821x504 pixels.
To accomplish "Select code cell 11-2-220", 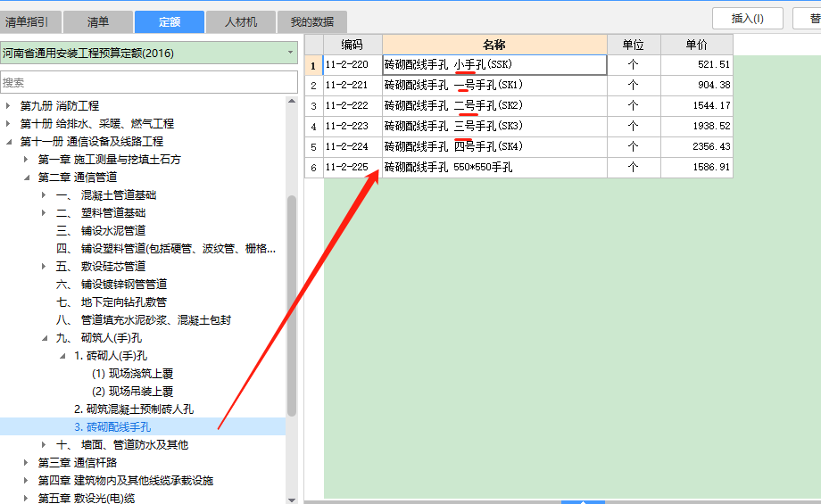I will point(352,65).
